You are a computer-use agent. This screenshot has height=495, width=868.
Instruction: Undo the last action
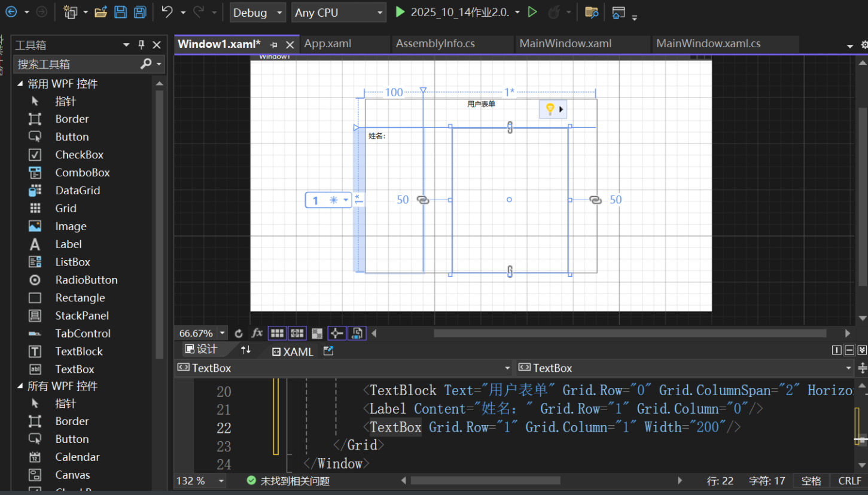(x=167, y=12)
